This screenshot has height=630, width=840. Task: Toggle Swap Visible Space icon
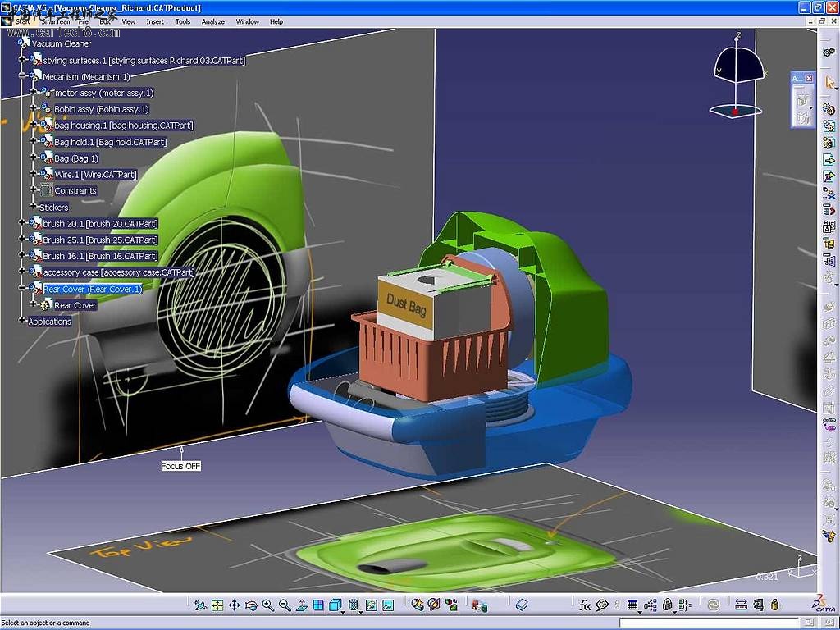tap(387, 605)
